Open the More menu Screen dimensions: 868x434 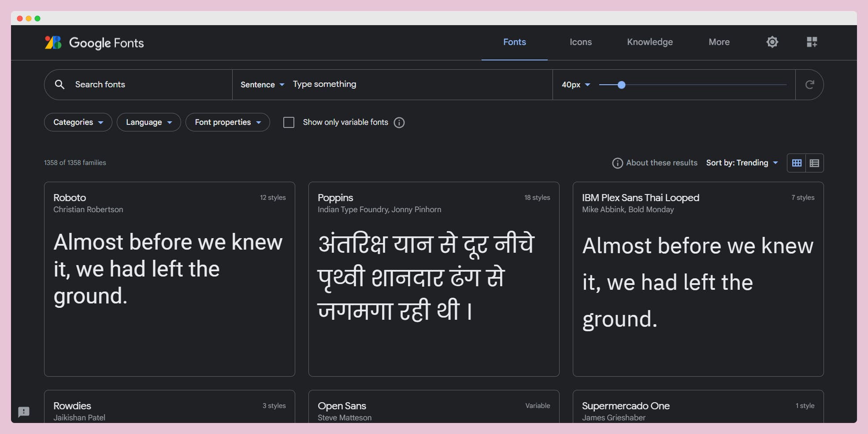pyautogui.click(x=719, y=42)
